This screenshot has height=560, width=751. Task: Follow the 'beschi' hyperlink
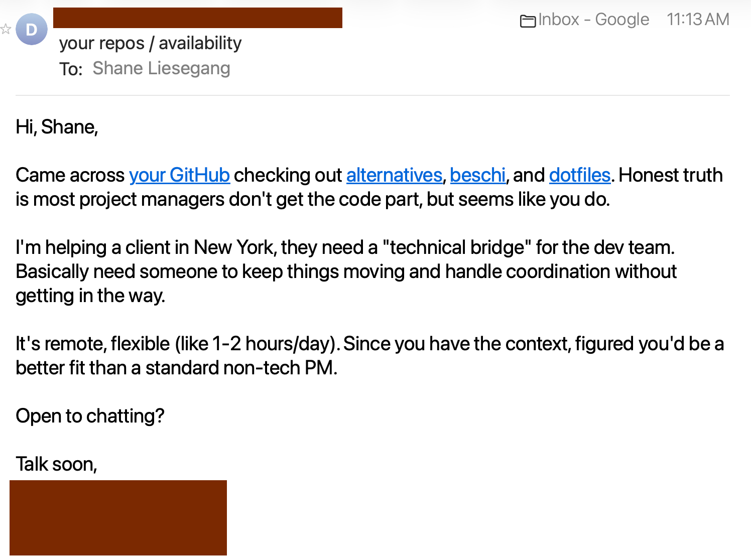[x=477, y=175]
